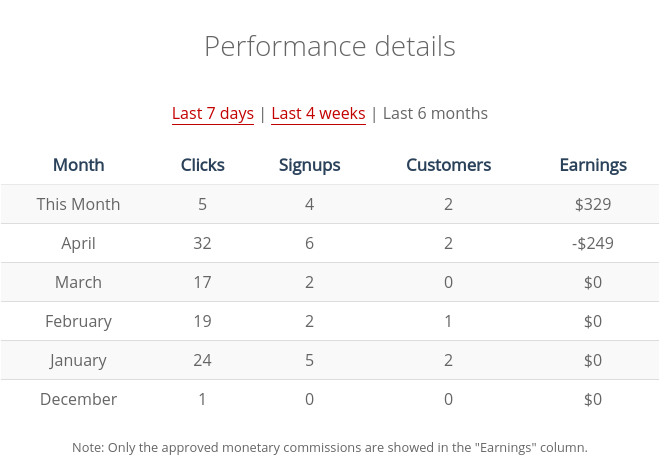
Task: Click the approved commissions note text
Action: coord(330,447)
